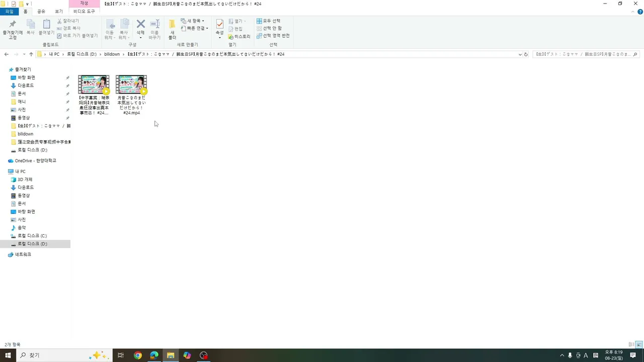Open pinned 다운로드 under 즐겨찾기

pos(26,85)
